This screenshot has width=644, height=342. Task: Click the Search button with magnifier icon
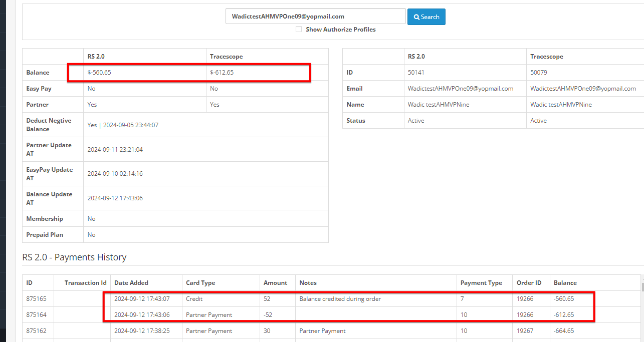pos(426,17)
